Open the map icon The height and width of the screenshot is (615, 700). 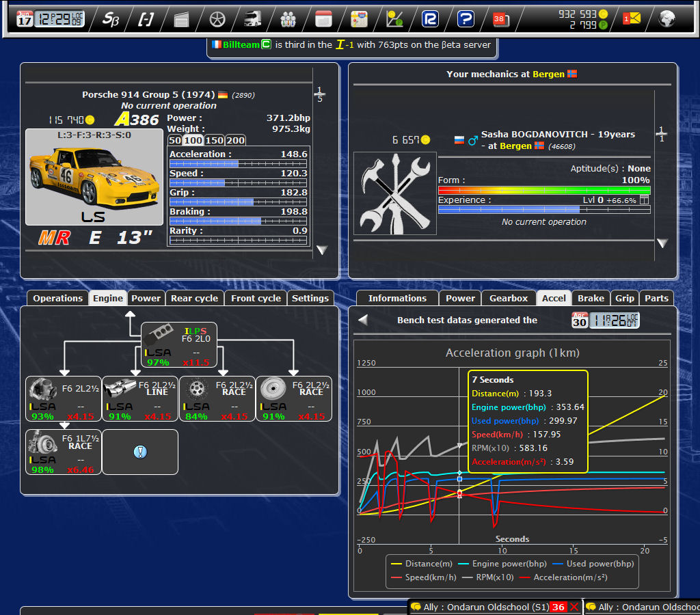pos(359,19)
